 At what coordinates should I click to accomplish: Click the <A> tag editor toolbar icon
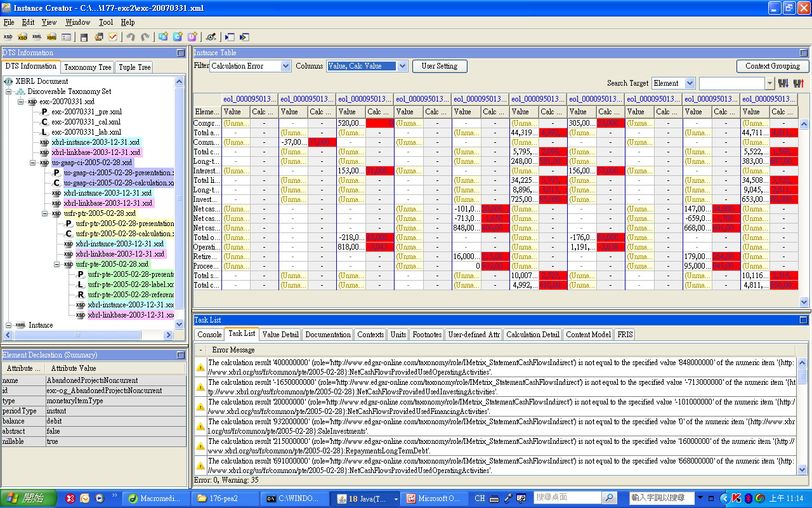[x=211, y=37]
